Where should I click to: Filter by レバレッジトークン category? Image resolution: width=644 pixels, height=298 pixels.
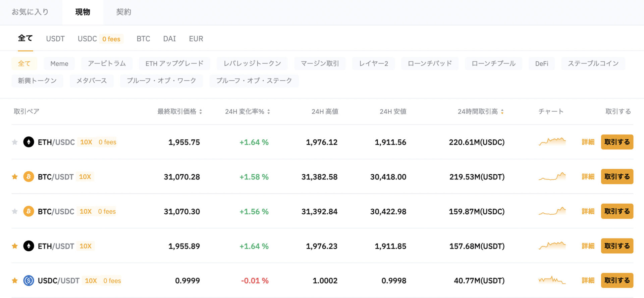252,63
